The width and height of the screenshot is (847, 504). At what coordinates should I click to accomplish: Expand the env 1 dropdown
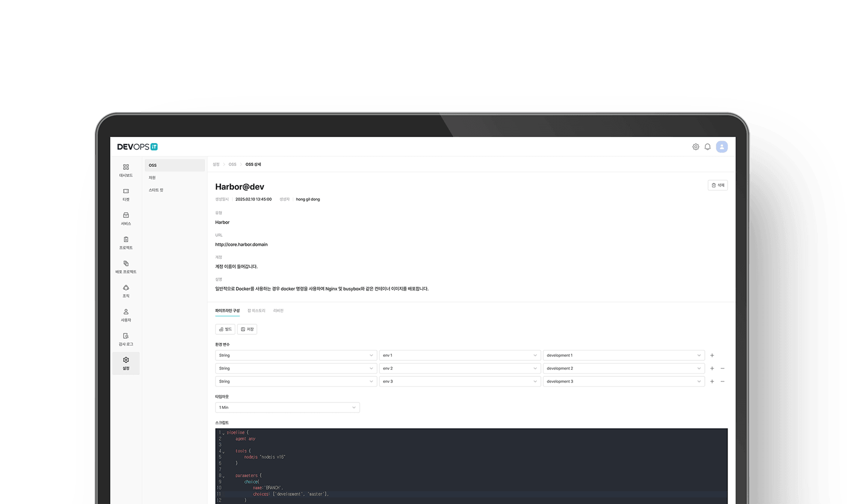[459, 355]
